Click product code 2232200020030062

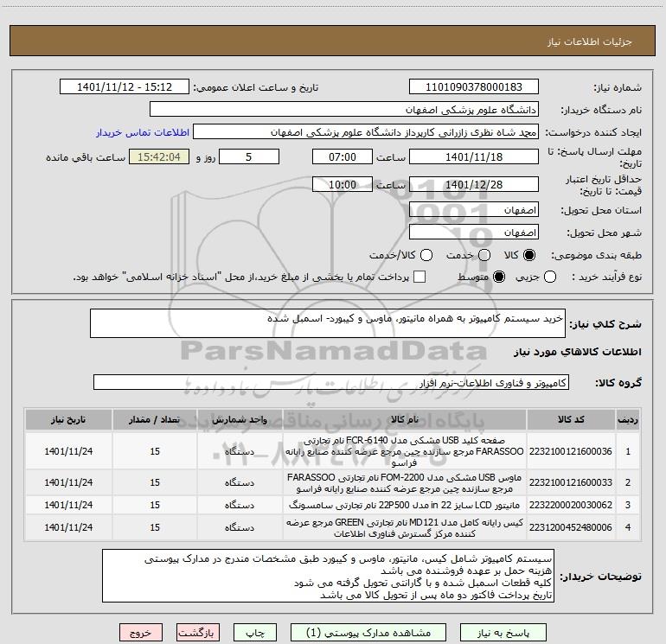[571, 505]
